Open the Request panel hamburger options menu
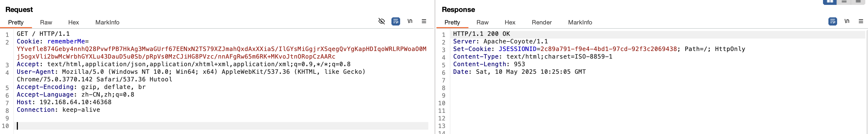The image size is (868, 134). point(424,21)
